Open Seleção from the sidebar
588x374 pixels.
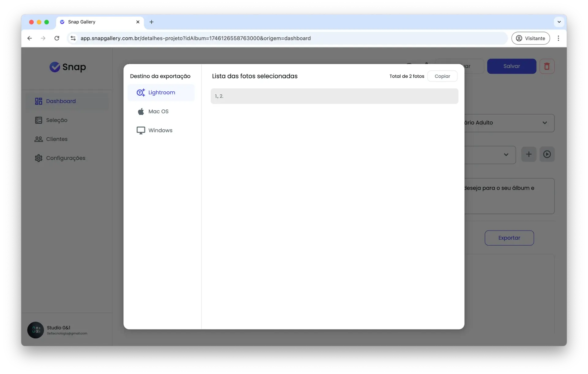(x=67, y=120)
